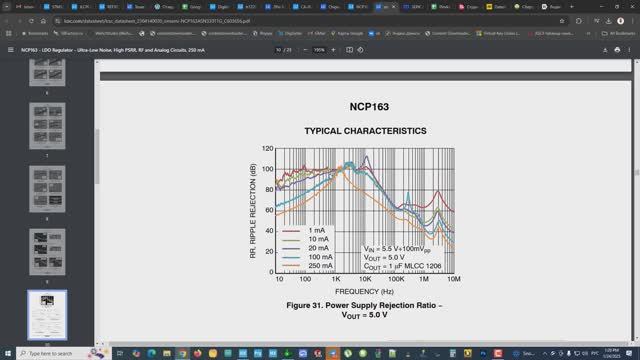Rotate the PDF counterclockwise
Image resolution: width=640 pixels, height=360 pixels.
360,50
